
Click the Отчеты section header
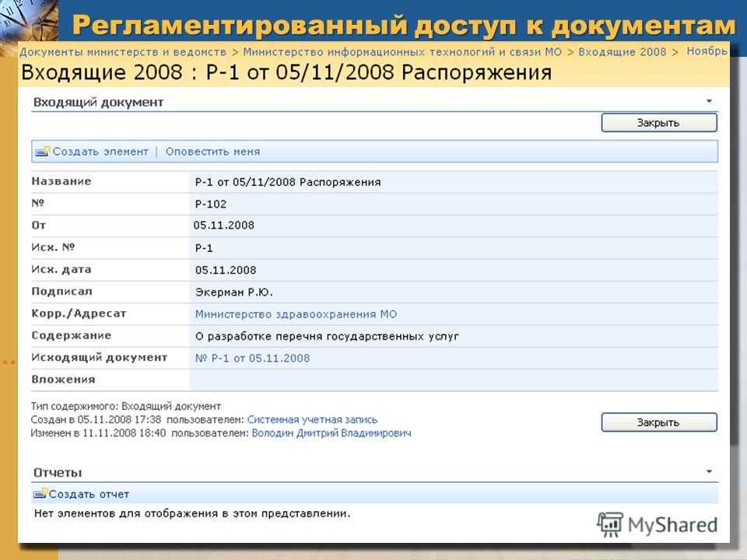click(58, 472)
